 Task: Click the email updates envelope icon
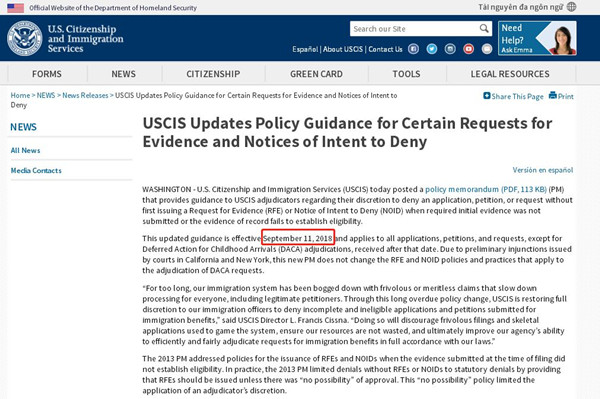coord(487,49)
